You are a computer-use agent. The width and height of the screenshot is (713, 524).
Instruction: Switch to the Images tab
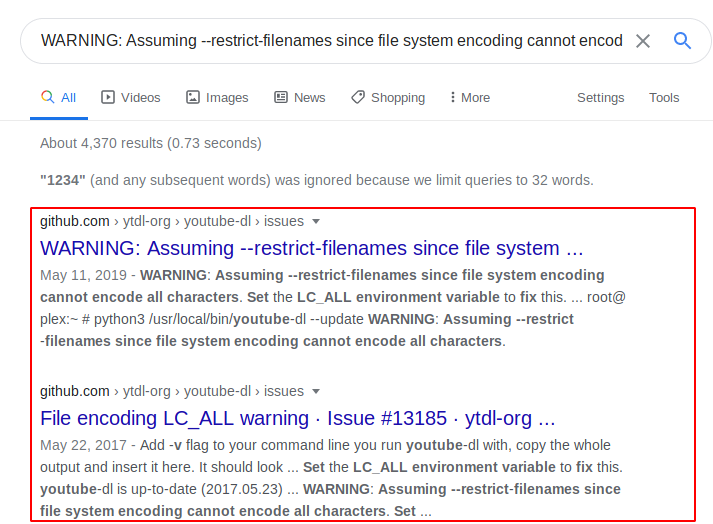pyautogui.click(x=217, y=97)
